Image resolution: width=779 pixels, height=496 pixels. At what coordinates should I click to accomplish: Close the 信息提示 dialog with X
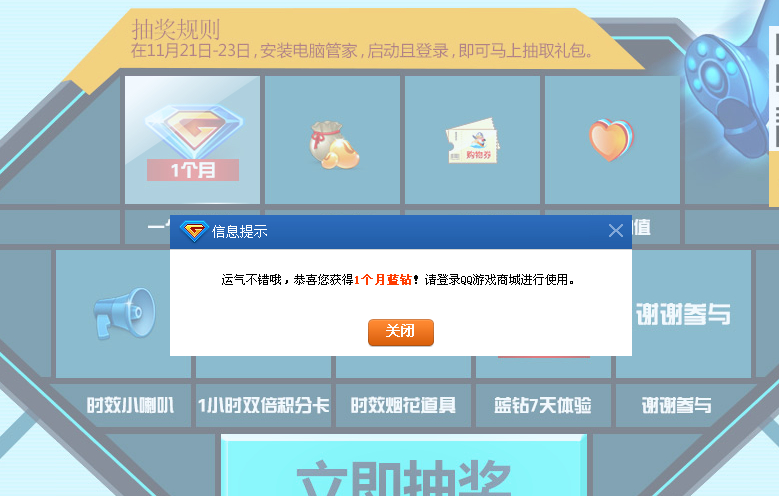(616, 231)
